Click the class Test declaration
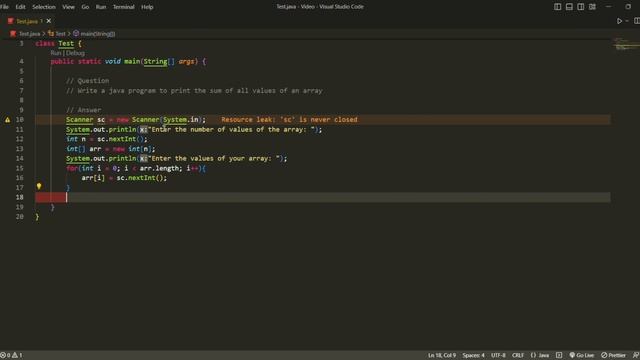 point(58,43)
